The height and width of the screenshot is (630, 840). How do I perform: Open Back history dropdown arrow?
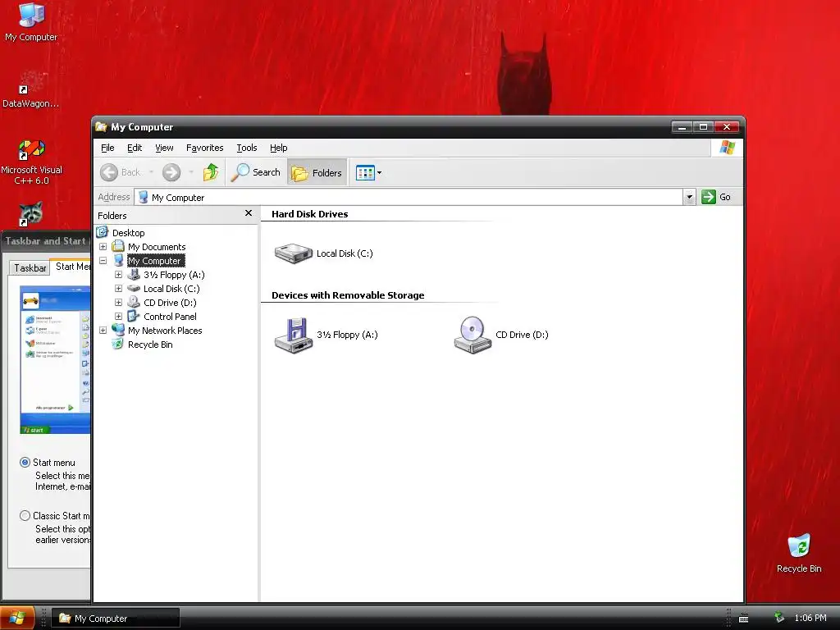(x=151, y=172)
